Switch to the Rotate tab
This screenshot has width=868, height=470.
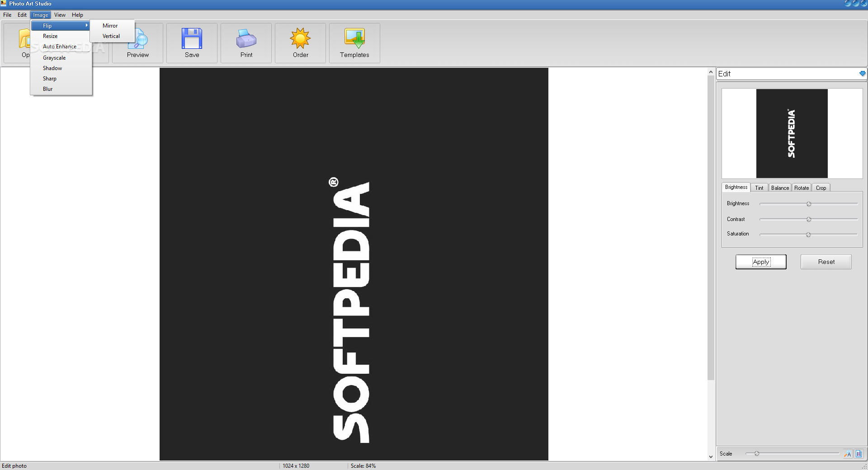(x=802, y=188)
